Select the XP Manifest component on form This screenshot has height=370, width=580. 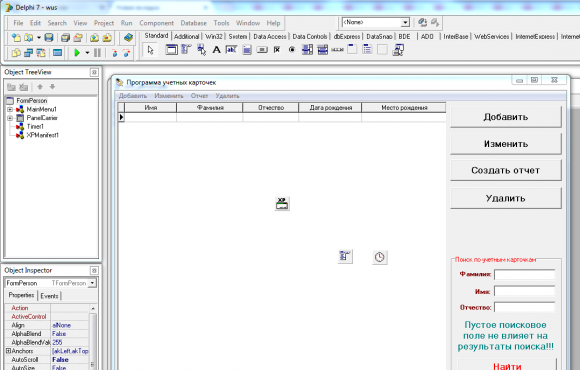click(x=282, y=204)
